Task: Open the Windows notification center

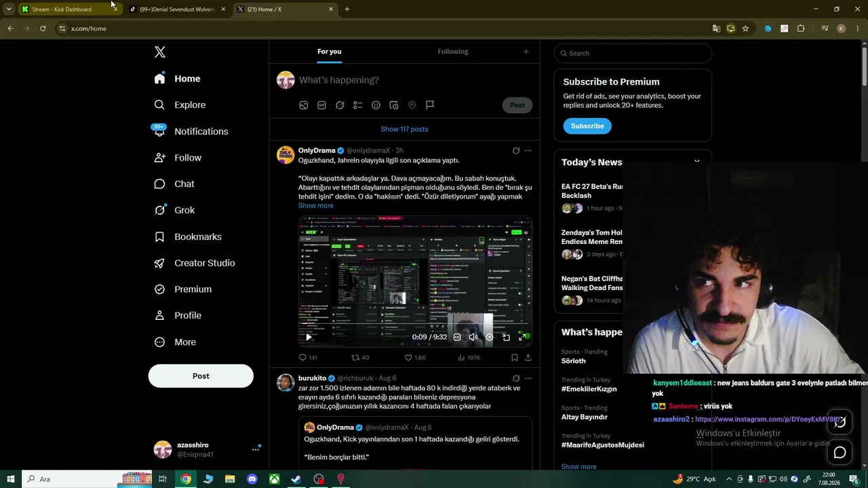Action: 853,479
